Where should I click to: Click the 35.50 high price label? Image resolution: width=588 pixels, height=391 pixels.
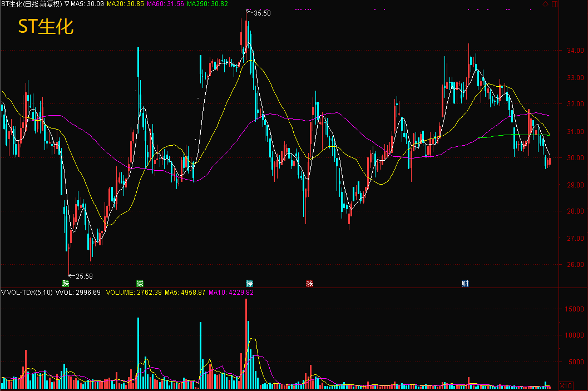[262, 13]
